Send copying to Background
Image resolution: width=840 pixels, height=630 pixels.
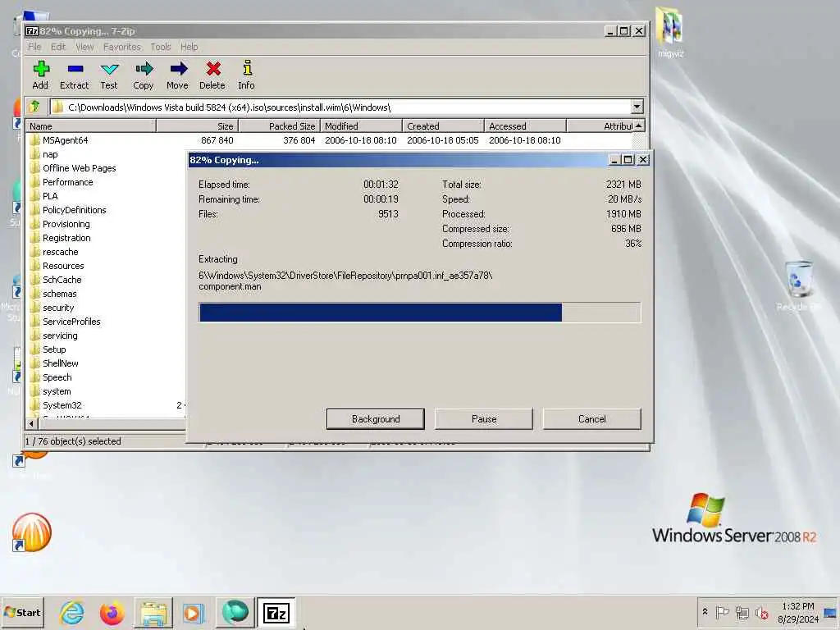point(376,419)
